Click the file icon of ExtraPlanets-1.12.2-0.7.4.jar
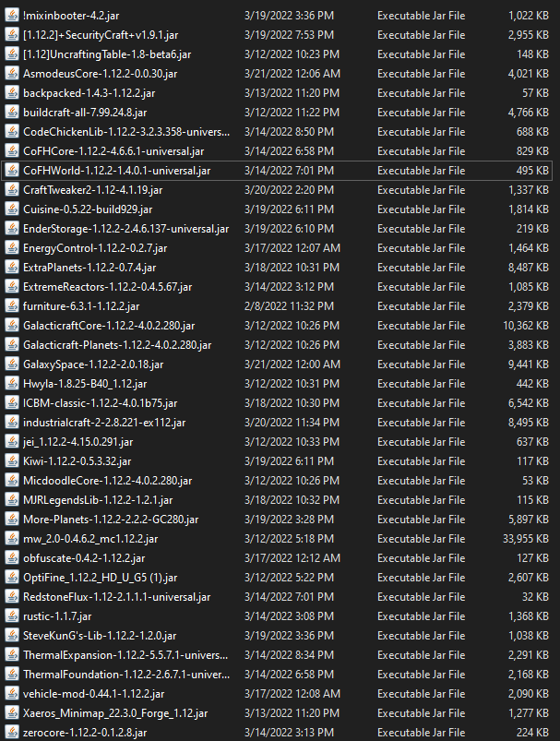 [x=12, y=267]
